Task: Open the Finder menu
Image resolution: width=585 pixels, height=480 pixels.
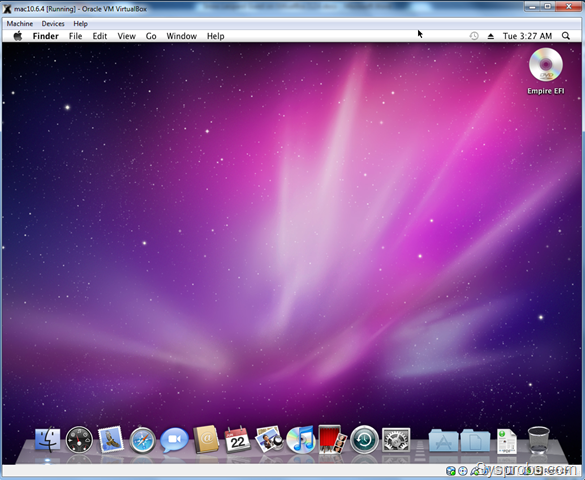Action: click(x=46, y=36)
